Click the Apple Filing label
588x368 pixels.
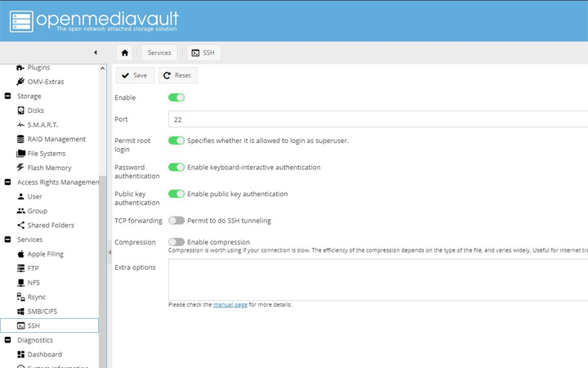(46, 254)
